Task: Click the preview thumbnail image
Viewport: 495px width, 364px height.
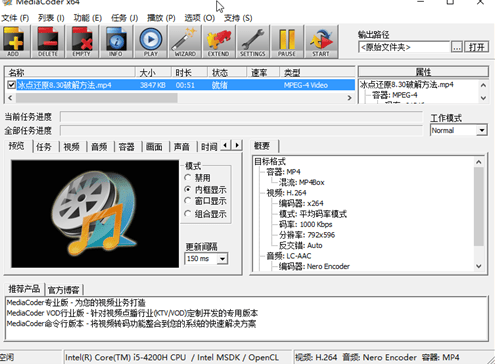Action: [x=95, y=214]
